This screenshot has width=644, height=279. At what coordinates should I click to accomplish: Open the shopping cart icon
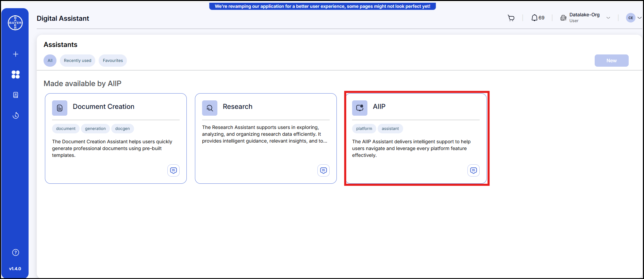(x=511, y=18)
